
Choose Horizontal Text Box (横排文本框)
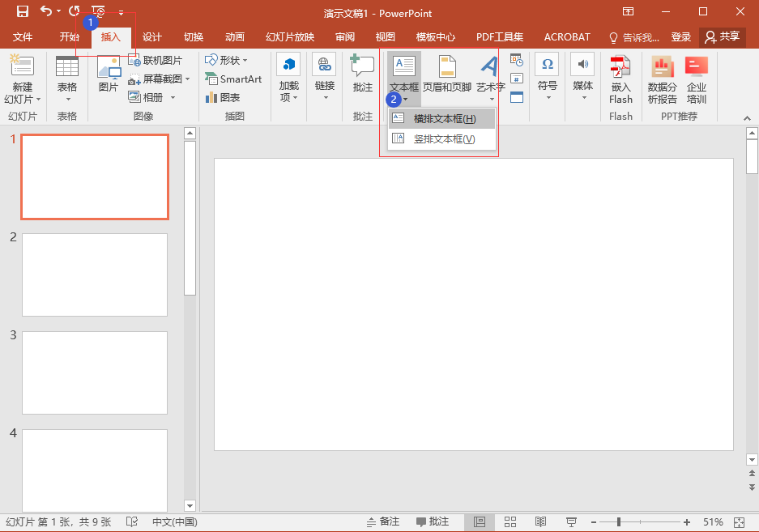coord(442,118)
